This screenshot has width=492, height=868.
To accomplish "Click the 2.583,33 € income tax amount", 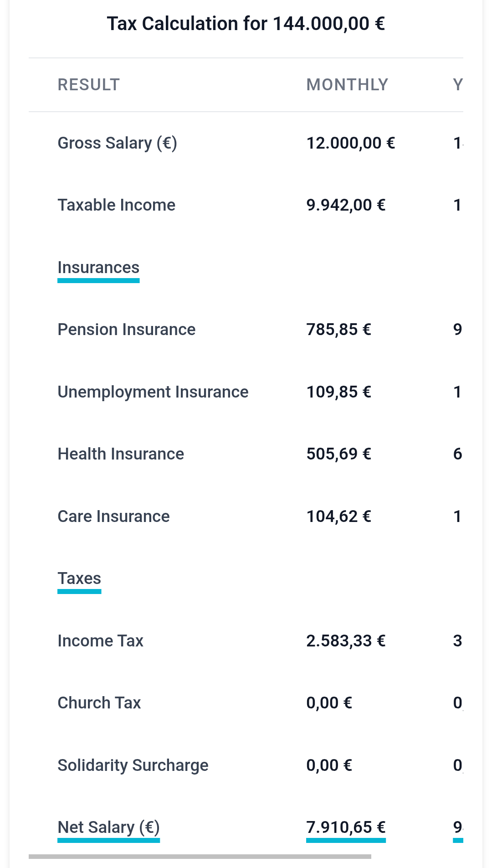I will (346, 641).
